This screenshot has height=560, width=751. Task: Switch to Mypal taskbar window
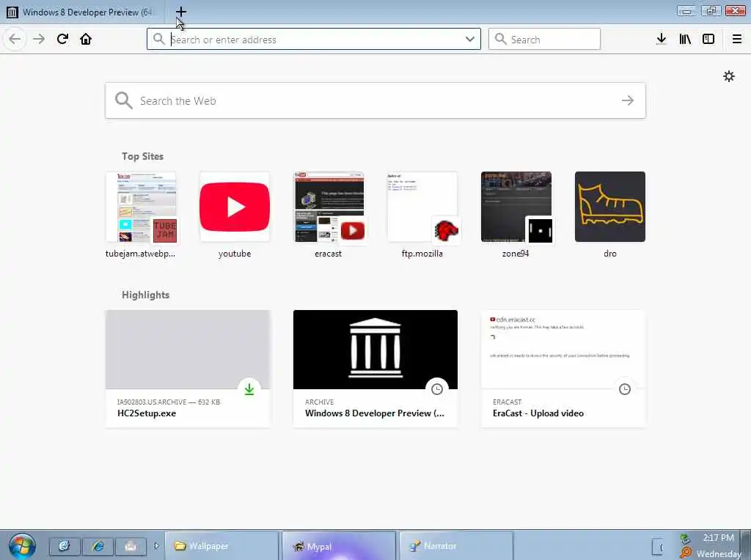pos(339,545)
